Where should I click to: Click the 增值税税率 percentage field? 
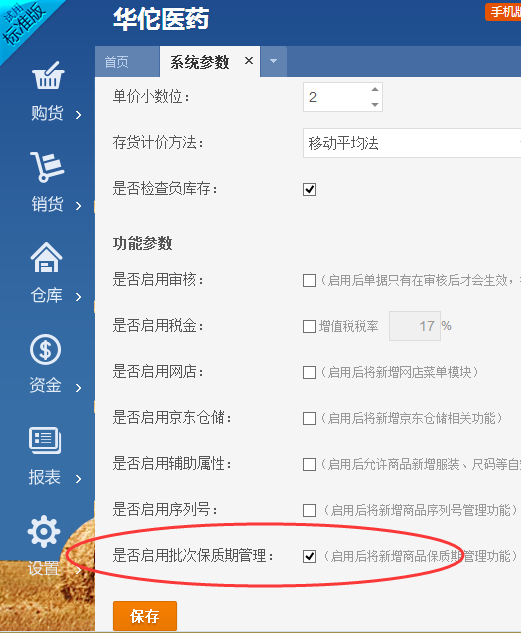click(415, 326)
